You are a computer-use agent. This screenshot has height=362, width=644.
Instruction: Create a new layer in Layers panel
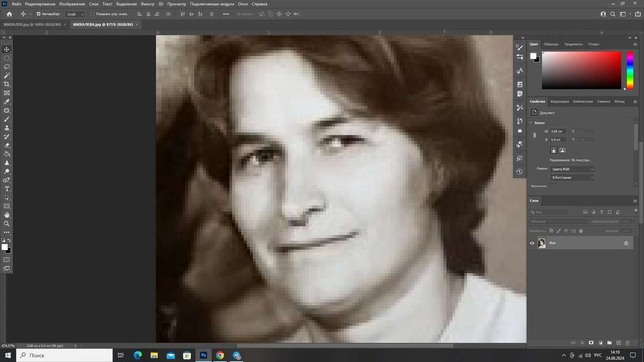618,343
